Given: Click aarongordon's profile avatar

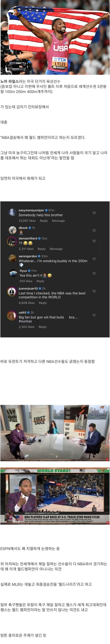Looking at the screenshot, I should 12,258.
